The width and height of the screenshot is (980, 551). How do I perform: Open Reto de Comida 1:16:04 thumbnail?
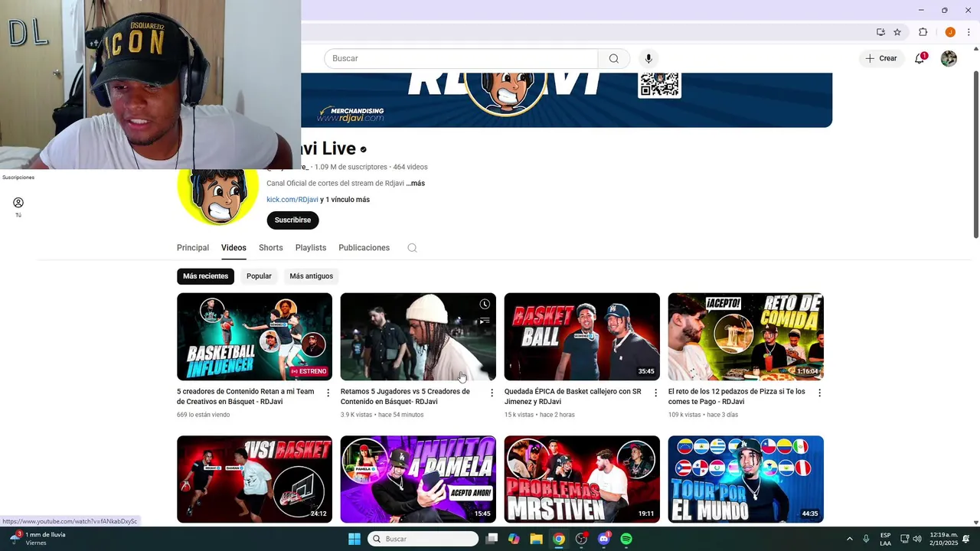[x=746, y=337]
